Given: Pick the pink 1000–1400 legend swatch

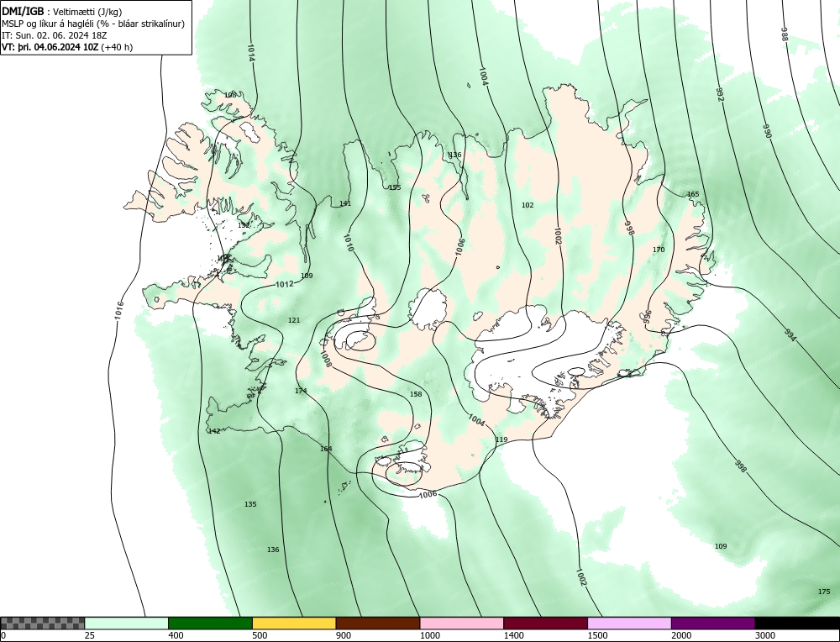Looking at the screenshot, I should (462, 624).
